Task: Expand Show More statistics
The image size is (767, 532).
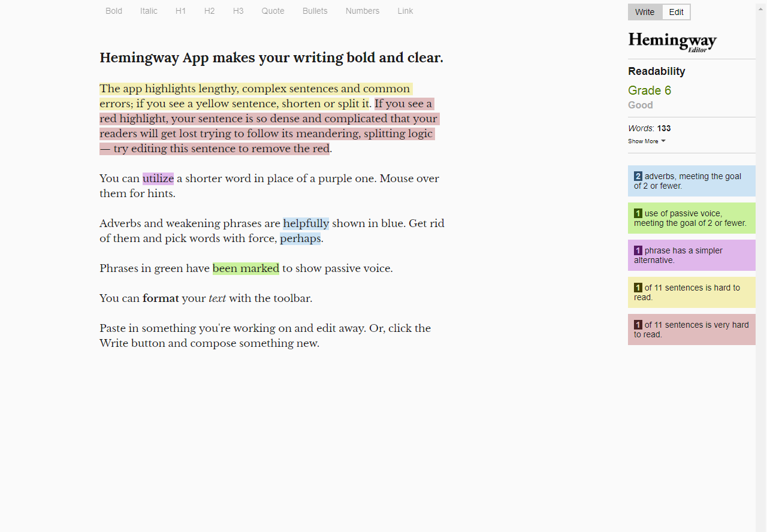Action: click(647, 141)
